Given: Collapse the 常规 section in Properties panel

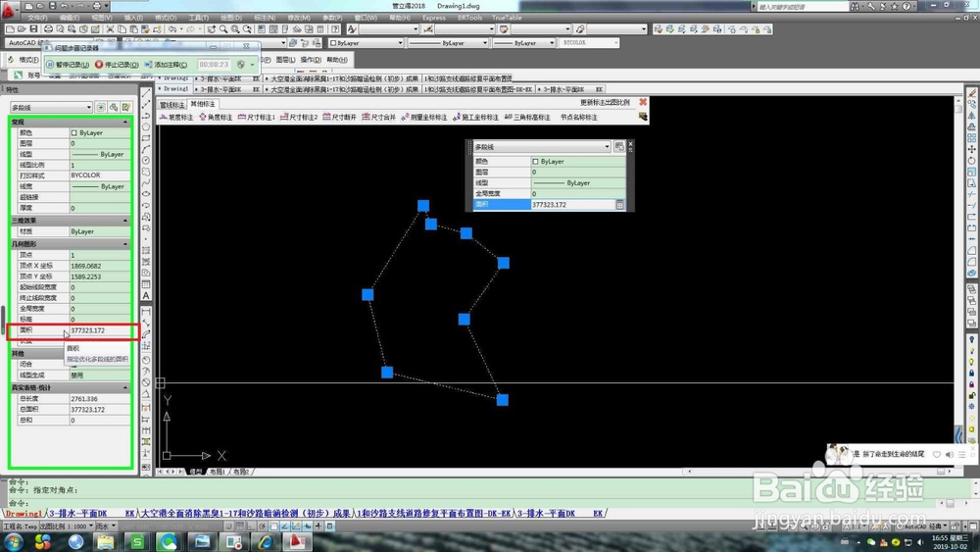Looking at the screenshot, I should [125, 122].
